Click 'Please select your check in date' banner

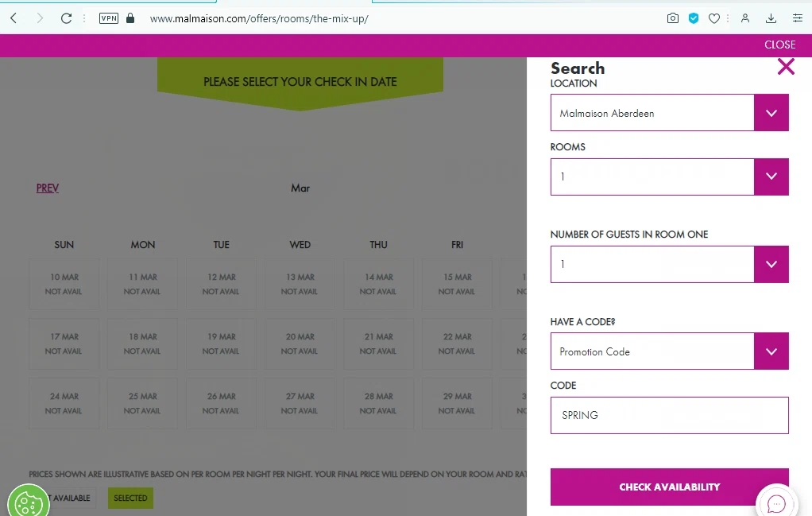pos(300,83)
